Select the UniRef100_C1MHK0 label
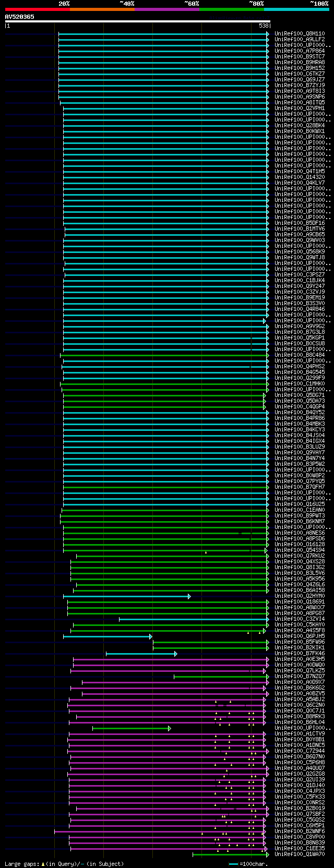The image size is (334, 868). [300, 384]
